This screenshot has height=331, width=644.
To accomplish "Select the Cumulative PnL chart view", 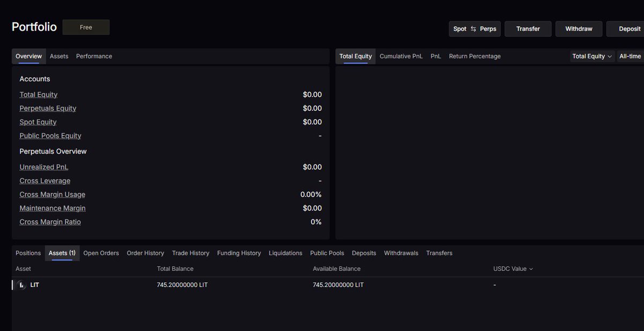I will 400,56.
